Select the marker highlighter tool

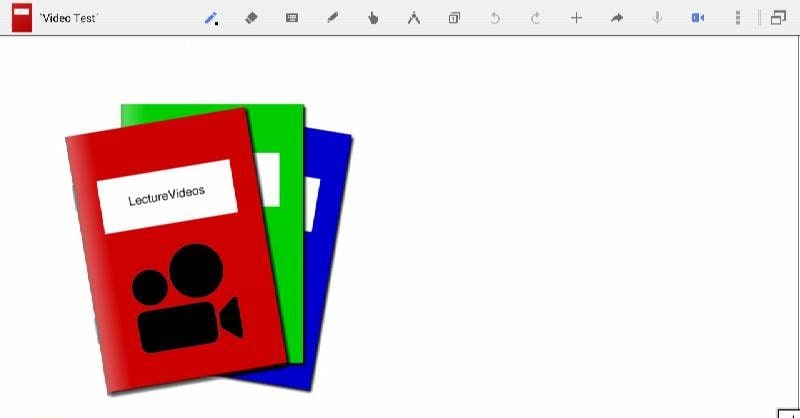(332, 18)
